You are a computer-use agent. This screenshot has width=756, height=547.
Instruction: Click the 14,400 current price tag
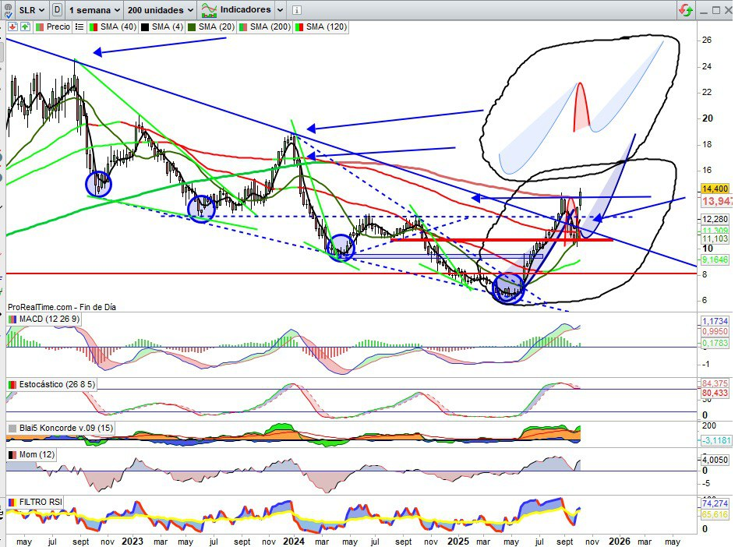pyautogui.click(x=715, y=189)
